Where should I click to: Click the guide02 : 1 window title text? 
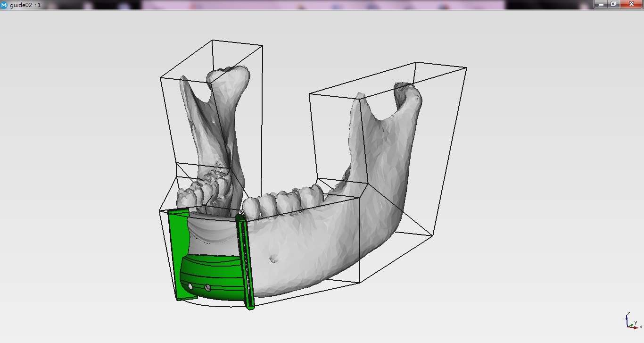click(x=25, y=5)
